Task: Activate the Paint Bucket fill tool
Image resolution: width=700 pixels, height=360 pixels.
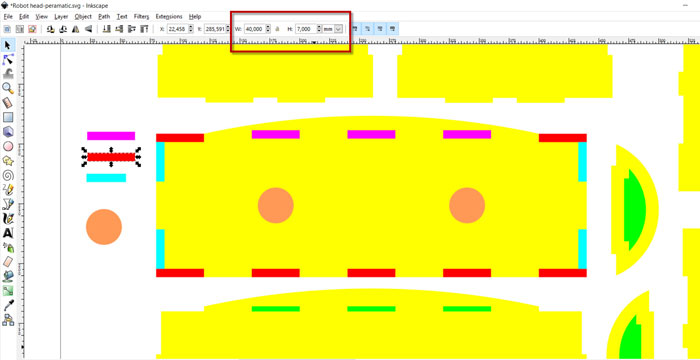Action: pos(8,276)
